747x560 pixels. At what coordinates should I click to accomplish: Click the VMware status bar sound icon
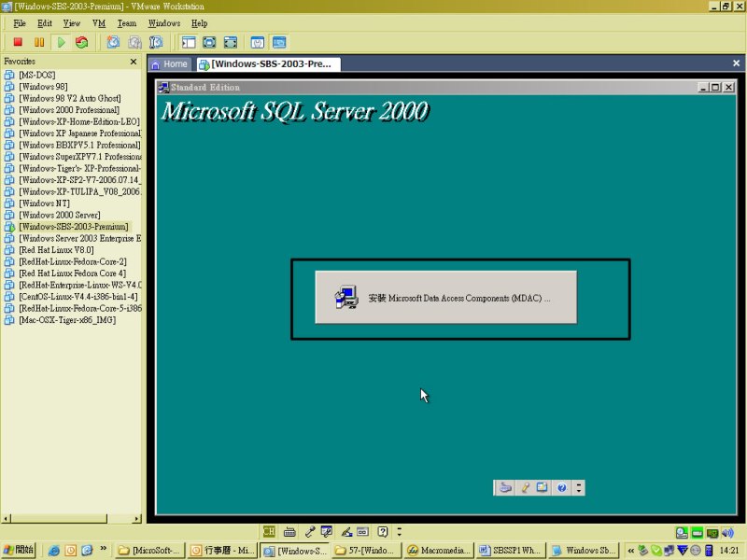[727, 533]
